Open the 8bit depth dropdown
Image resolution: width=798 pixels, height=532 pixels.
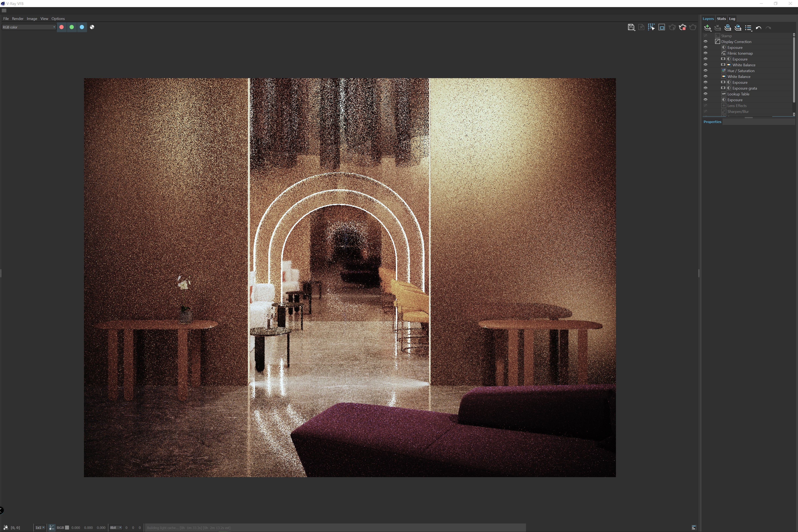tap(116, 528)
